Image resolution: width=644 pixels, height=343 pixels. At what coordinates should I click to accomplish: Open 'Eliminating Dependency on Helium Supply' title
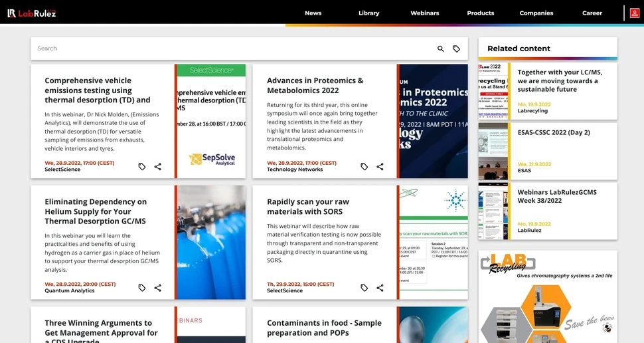pyautogui.click(x=96, y=211)
